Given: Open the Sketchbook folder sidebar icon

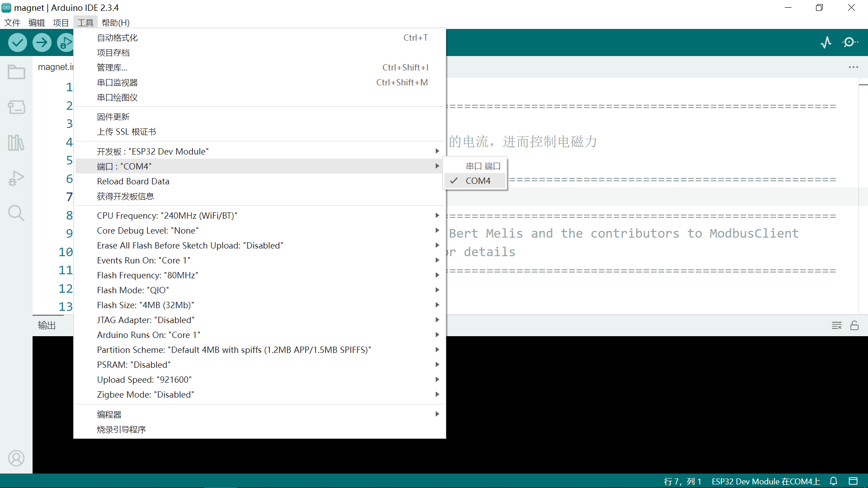Looking at the screenshot, I should tap(16, 72).
